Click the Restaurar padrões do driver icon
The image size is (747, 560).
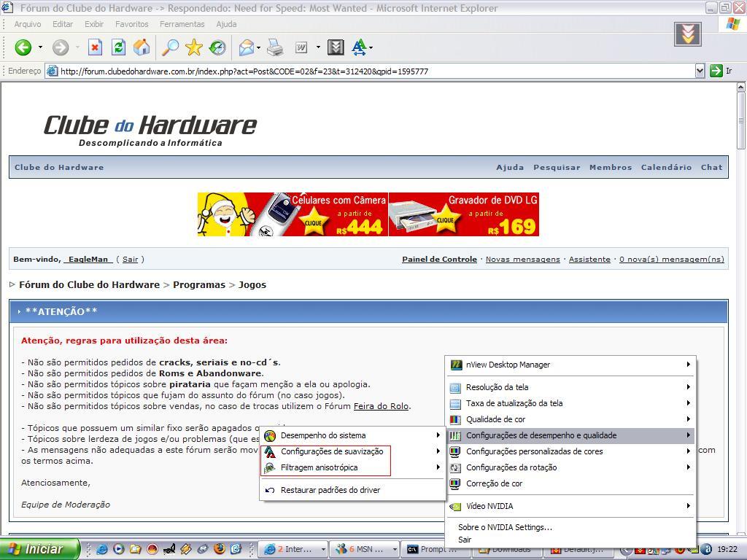coord(270,490)
